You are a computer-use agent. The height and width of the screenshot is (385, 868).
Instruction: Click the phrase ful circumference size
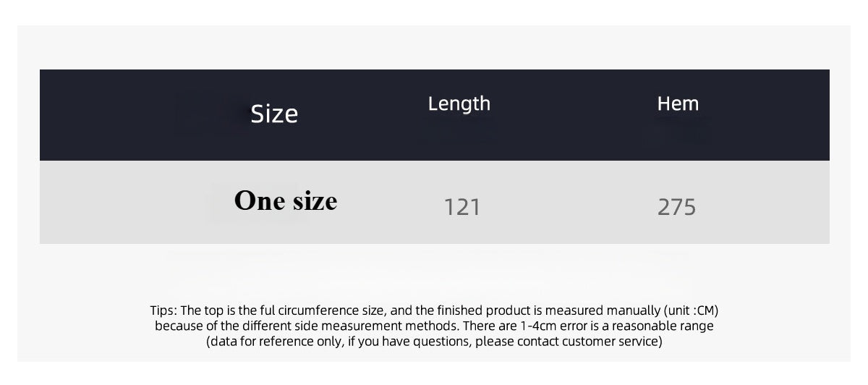320,310
